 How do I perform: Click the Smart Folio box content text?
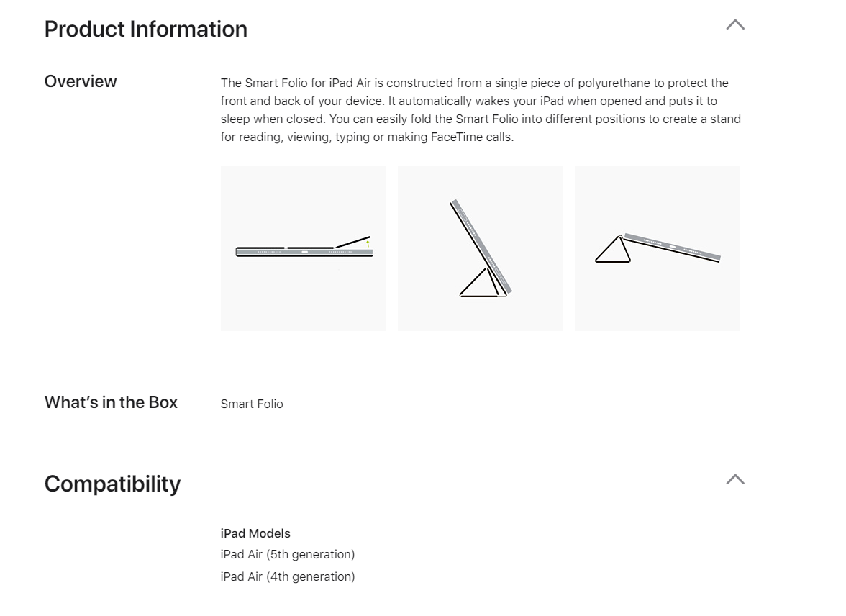pyautogui.click(x=252, y=404)
